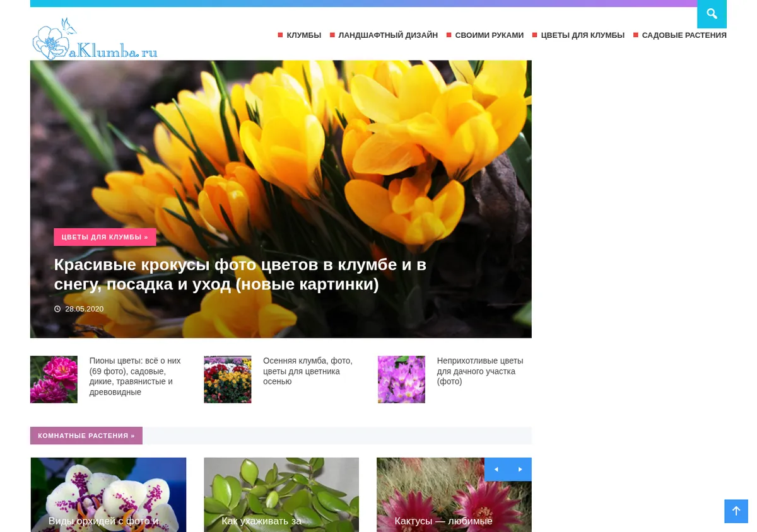Viewport: 757px width, 532px height.
Task: Click the purple crocus thumbnail
Action: 401,379
